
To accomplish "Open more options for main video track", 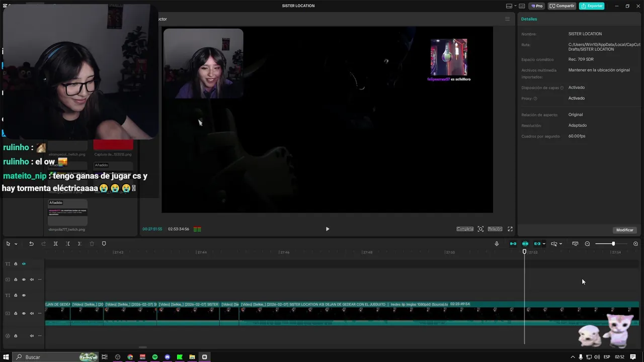I will [x=40, y=313].
